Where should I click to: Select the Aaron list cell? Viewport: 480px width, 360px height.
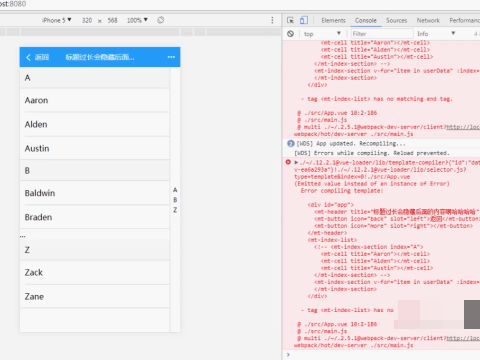click(x=95, y=100)
